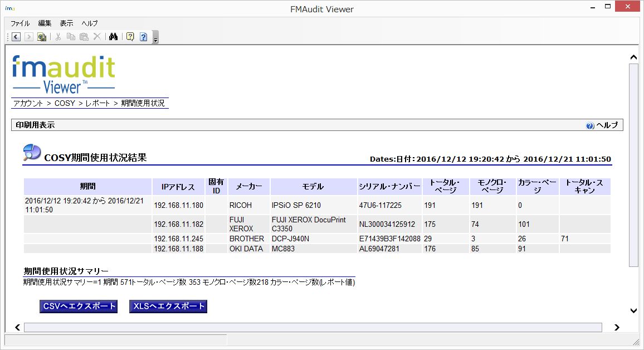This screenshot has height=350, width=644.
Task: Click the IP address 192.168.11.188 cell
Action: 179,249
